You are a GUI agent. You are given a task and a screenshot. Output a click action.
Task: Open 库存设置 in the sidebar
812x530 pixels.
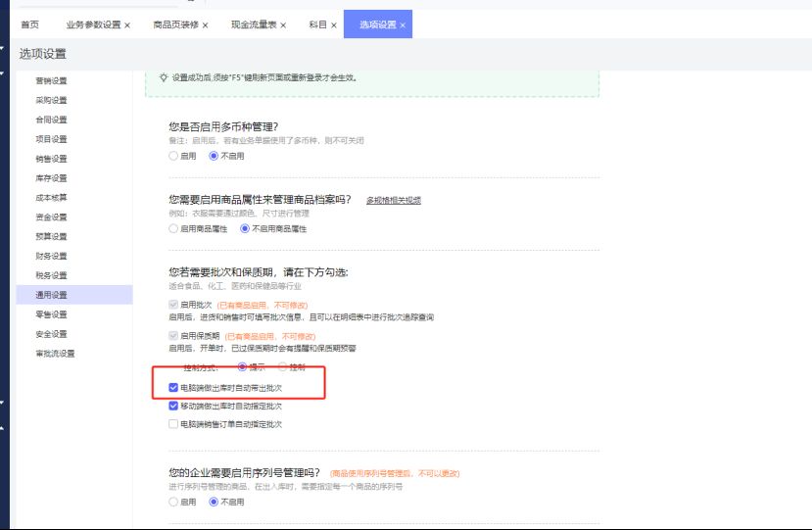click(51, 178)
